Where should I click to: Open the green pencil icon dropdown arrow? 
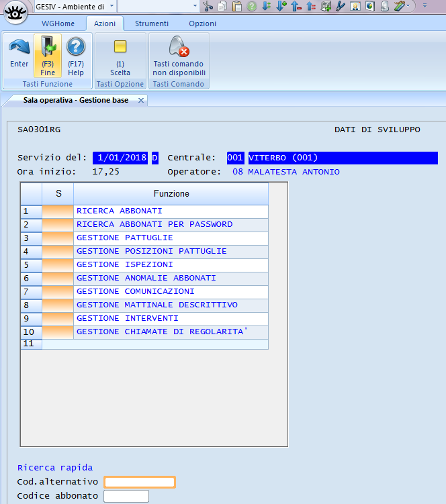click(408, 6)
